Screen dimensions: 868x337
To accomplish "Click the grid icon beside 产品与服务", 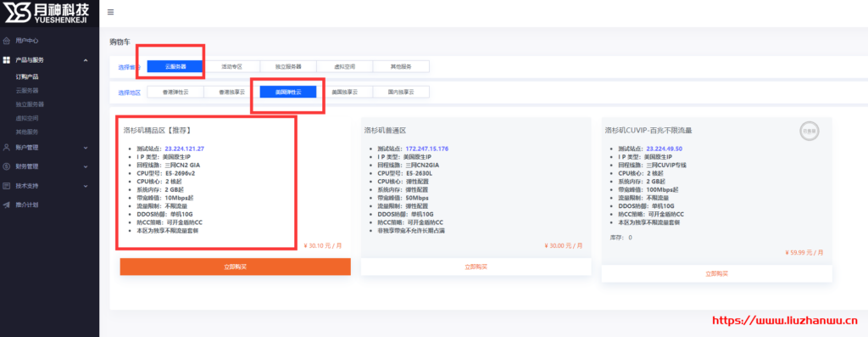I will coord(6,59).
